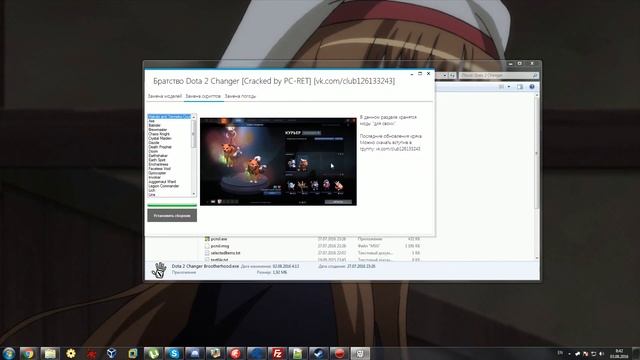Click the courier preview image
640x360 pixels.
(x=278, y=162)
